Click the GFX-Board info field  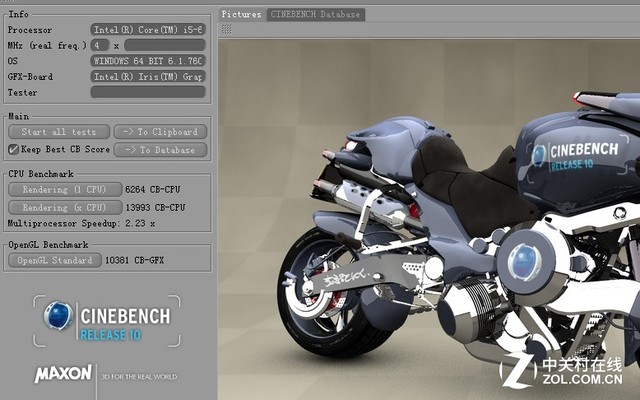(x=148, y=76)
